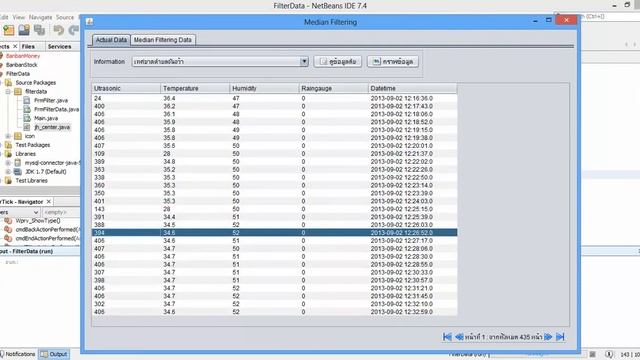
Task: Click the Raingauge column header
Action: tap(333, 88)
